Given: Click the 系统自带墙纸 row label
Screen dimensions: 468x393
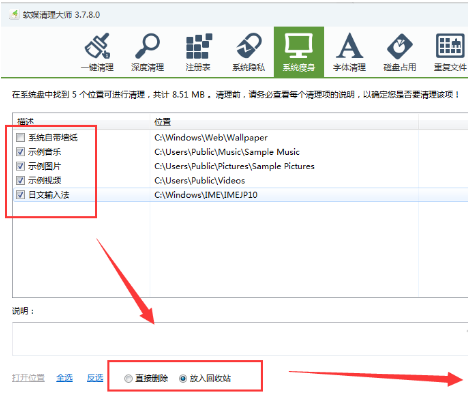Looking at the screenshot, I should [x=53, y=137].
